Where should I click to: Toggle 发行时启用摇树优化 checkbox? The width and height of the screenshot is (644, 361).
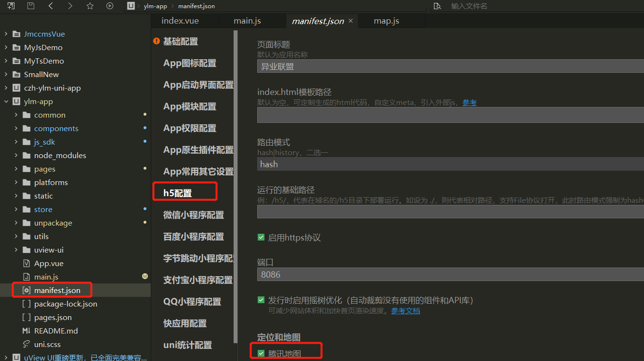[x=261, y=300]
